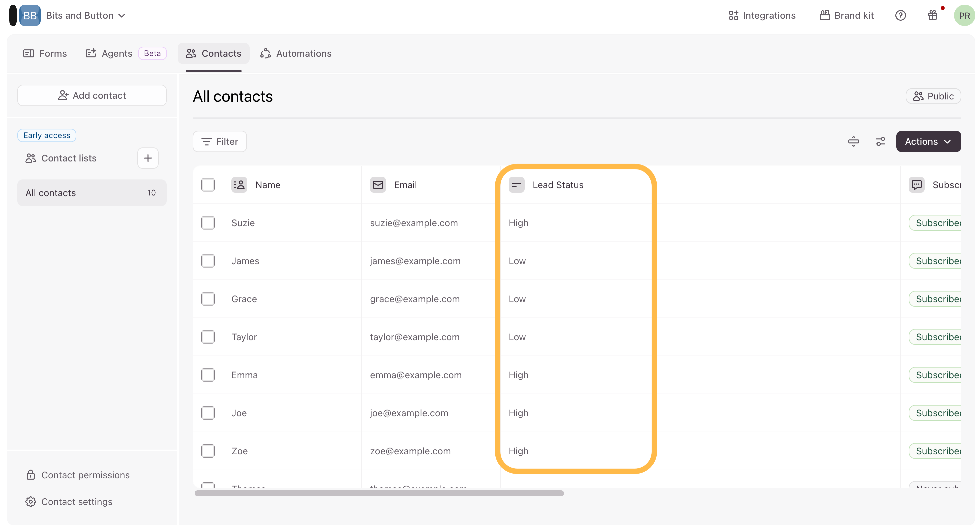Open the help question mark icon
The width and height of the screenshot is (980, 525).
(900, 16)
